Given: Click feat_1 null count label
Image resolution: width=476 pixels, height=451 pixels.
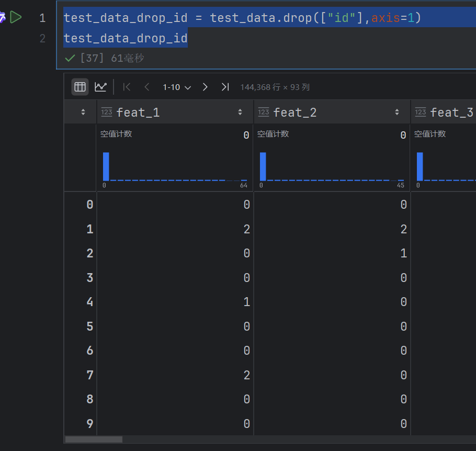Looking at the screenshot, I should [x=116, y=133].
